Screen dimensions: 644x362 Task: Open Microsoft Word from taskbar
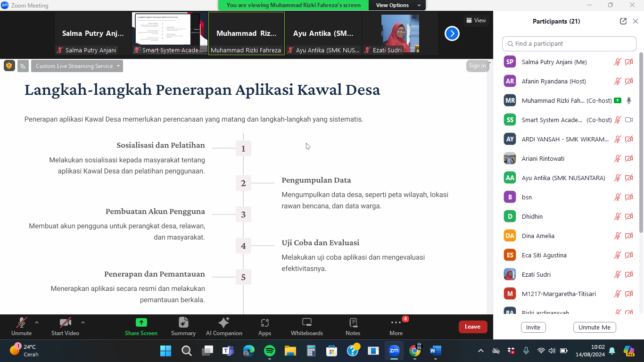point(435,351)
